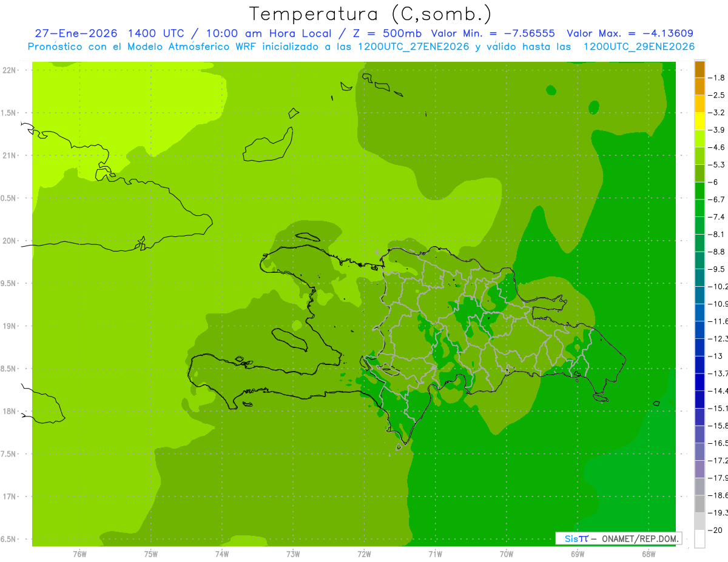Click the legend value "-4.6"
This screenshot has width=728, height=562.
coord(716,147)
